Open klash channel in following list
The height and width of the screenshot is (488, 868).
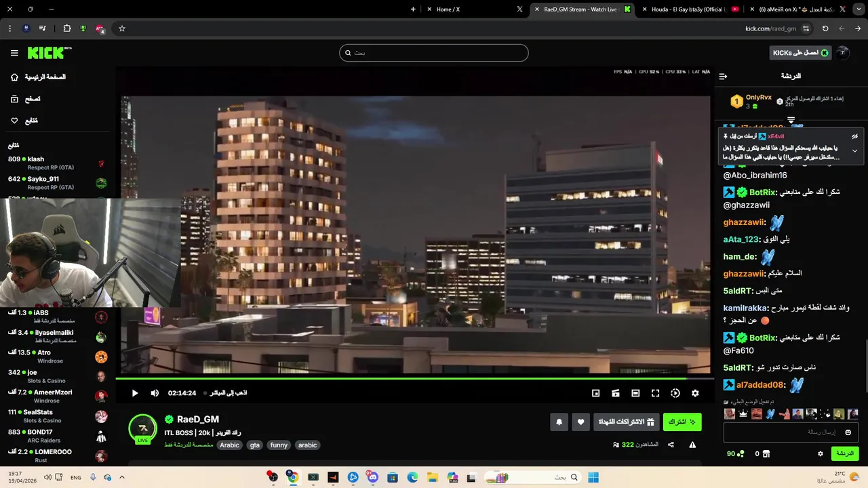[x=57, y=163]
